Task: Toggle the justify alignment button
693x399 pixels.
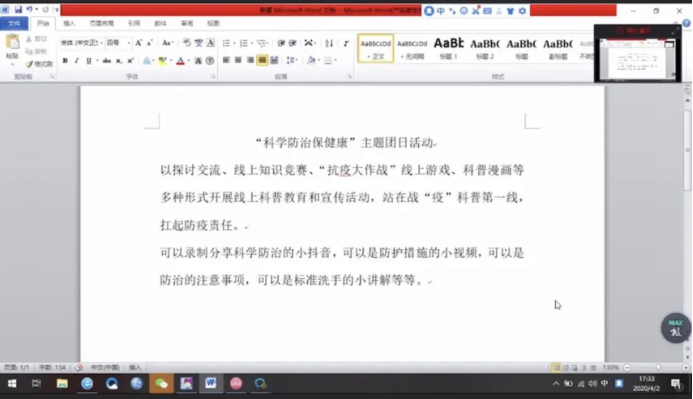Action: (262, 60)
